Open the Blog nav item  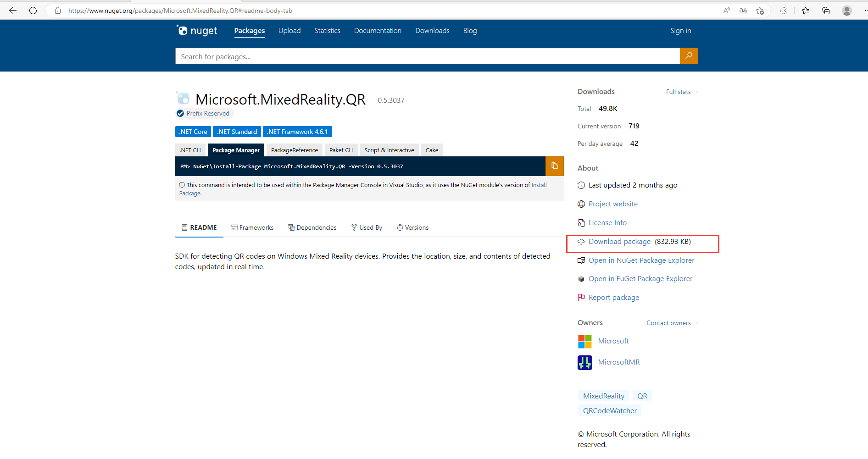470,31
